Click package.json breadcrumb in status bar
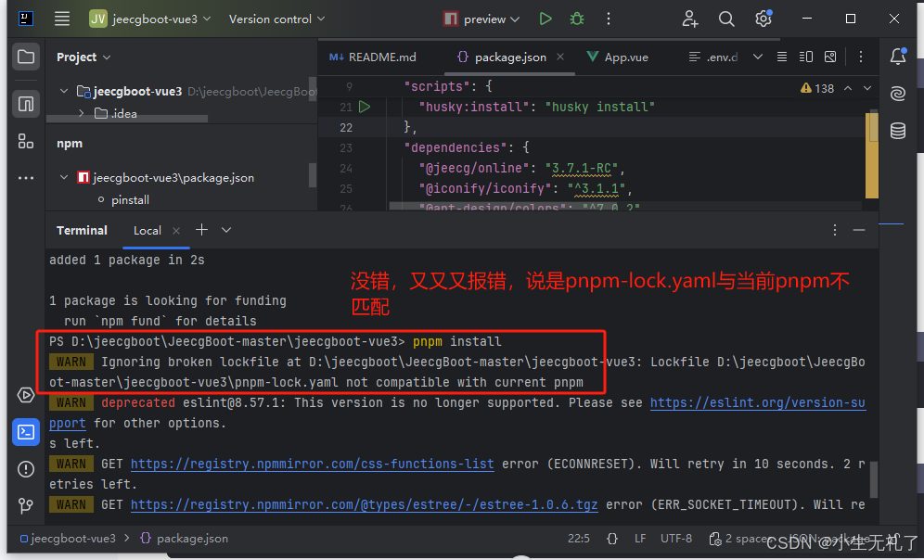Viewport: 924px width, 560px height. click(x=185, y=539)
